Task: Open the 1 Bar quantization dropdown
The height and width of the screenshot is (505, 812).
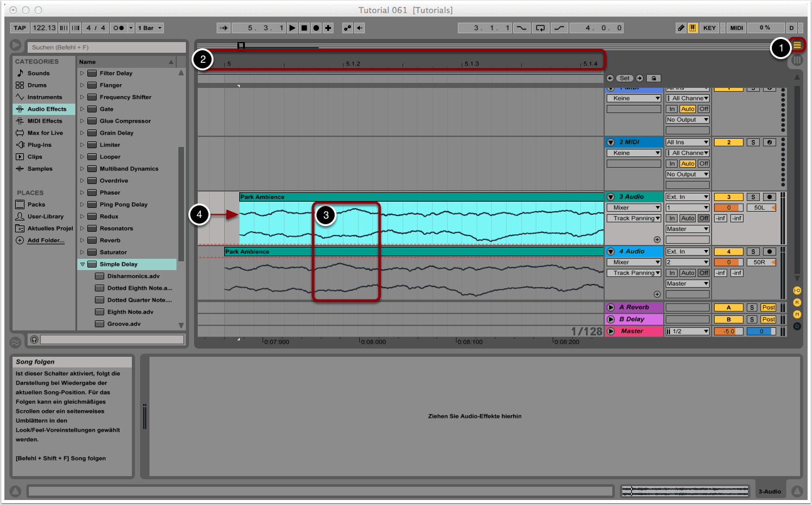Action: click(x=152, y=28)
